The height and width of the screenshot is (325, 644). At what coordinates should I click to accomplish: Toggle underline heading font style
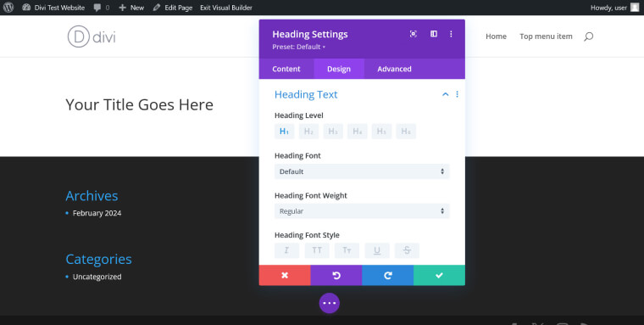pyautogui.click(x=377, y=250)
